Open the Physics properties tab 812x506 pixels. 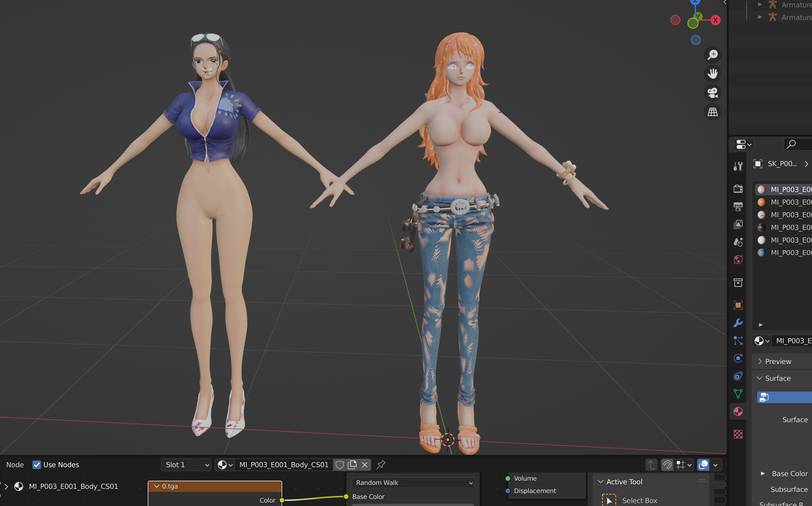(738, 358)
